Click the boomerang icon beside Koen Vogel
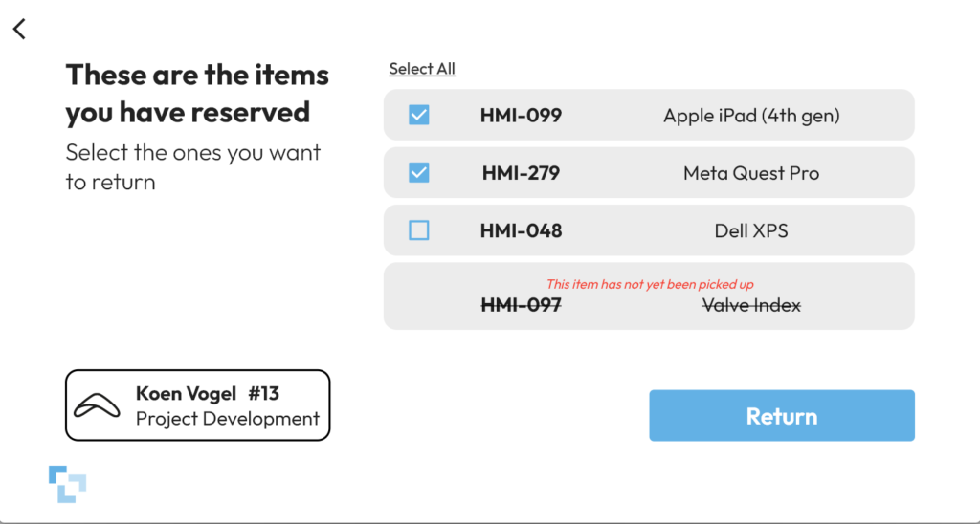Screen dimensions: 980x524 coord(97,406)
